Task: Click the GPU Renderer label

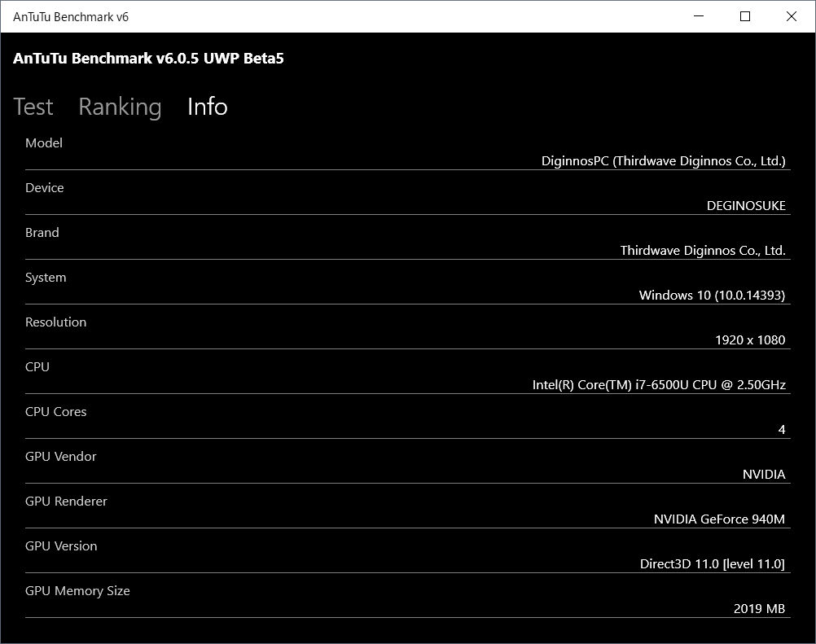Action: point(66,501)
